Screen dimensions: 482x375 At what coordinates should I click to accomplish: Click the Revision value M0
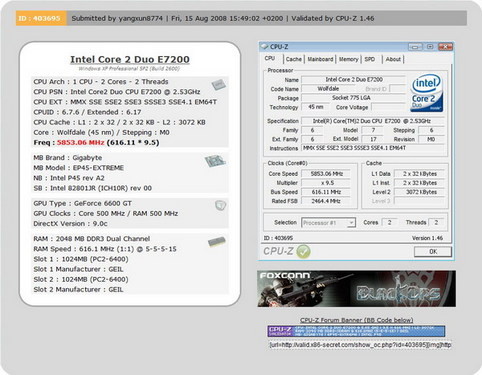pos(431,139)
